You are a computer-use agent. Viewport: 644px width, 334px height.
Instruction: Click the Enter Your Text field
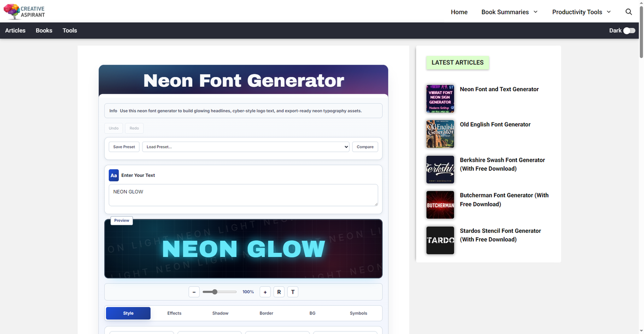pos(243,195)
